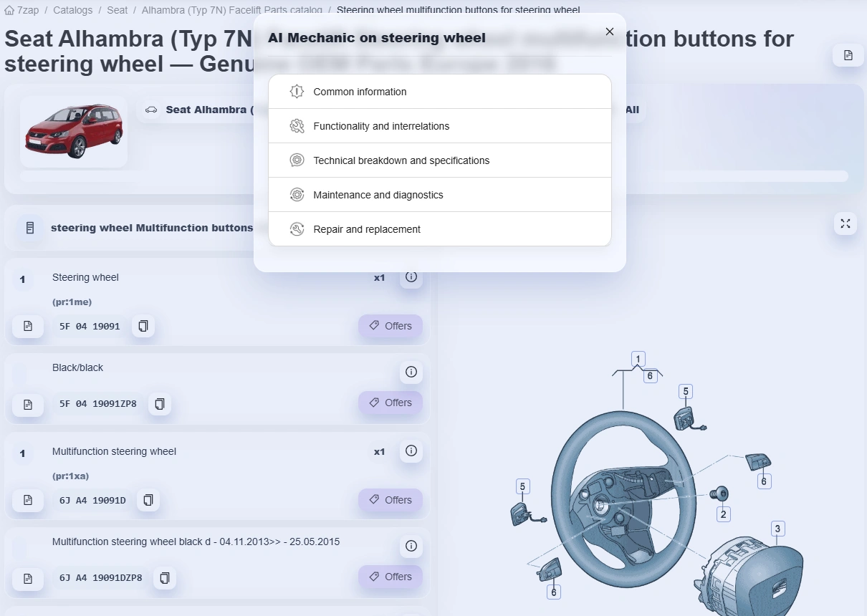Open Maintenance and diagnostics section
The height and width of the screenshot is (616, 867).
tap(440, 195)
